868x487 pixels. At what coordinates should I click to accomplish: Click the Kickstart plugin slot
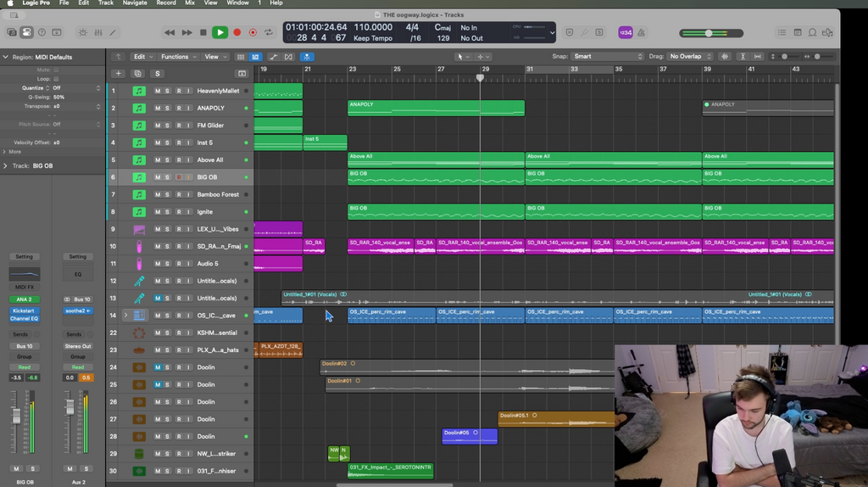pyautogui.click(x=24, y=311)
